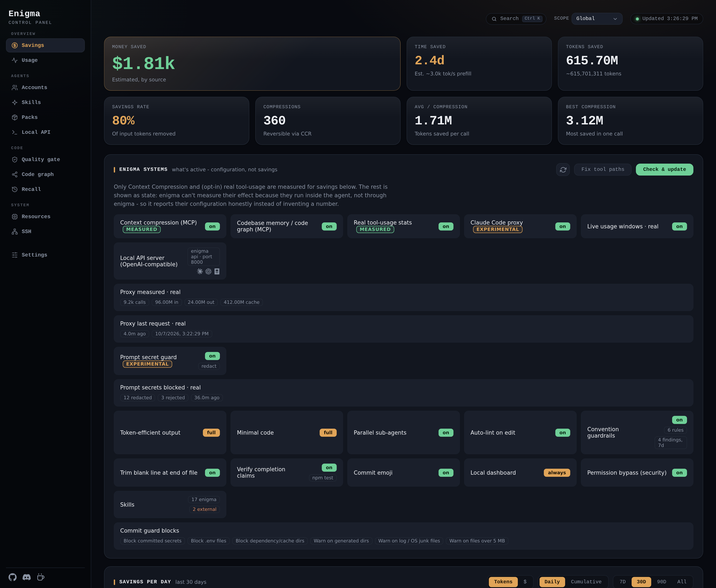Change Minimal code full level
Screen dimensions: 716x588
[x=328, y=432]
